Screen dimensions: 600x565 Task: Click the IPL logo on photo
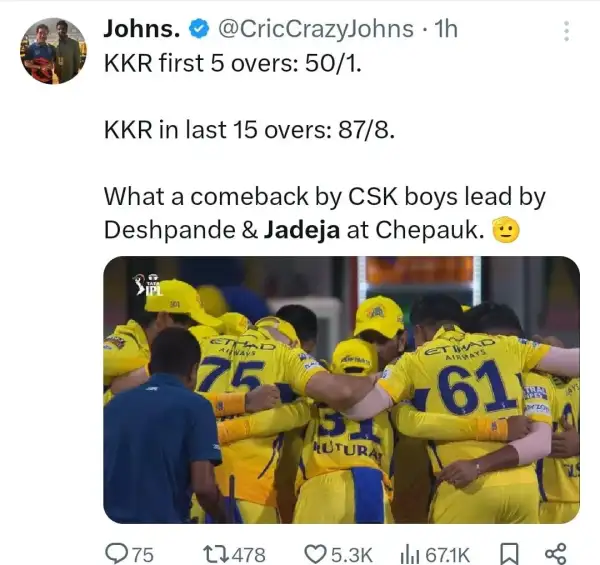point(148,285)
